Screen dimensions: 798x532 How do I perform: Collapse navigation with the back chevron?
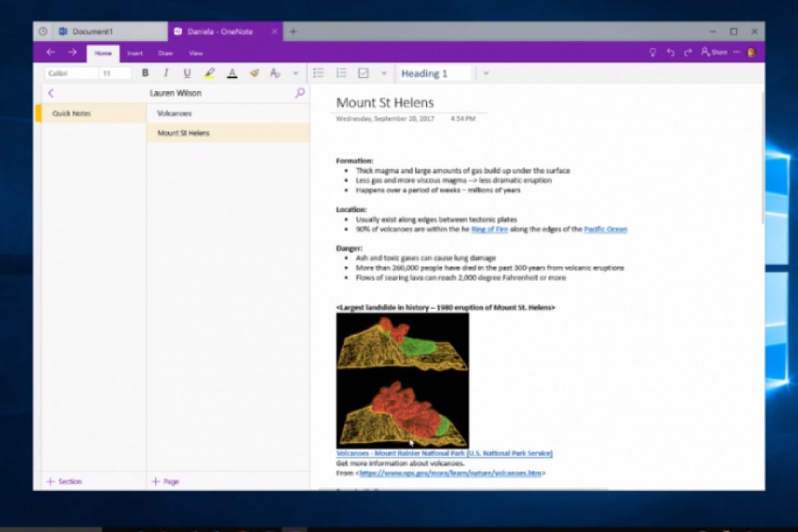[x=51, y=94]
